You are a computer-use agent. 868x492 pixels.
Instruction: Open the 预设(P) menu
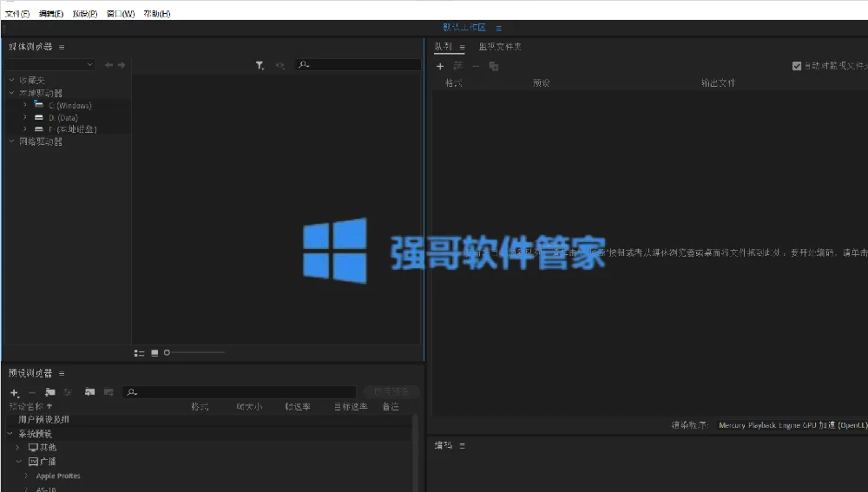pos(85,14)
